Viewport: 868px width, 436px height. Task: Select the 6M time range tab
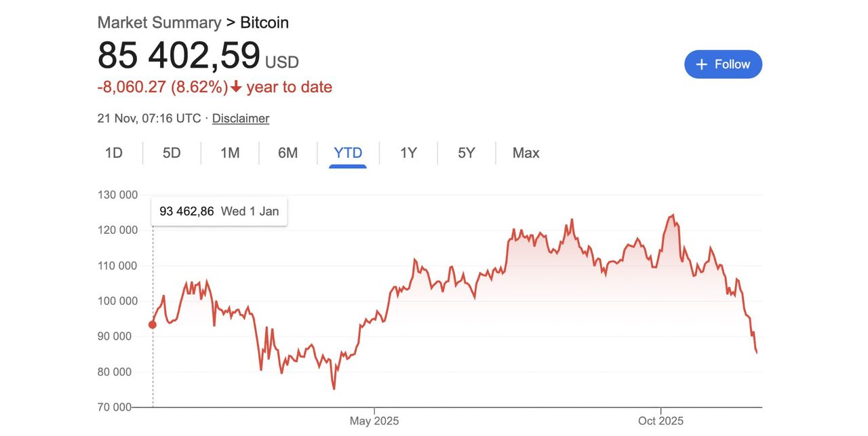288,153
